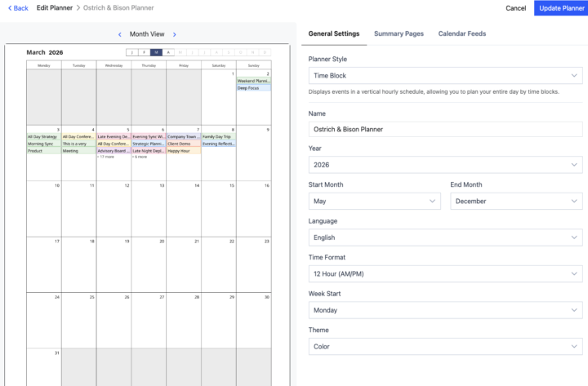The height and width of the screenshot is (386, 588).
Task: Select the D (December) month tab in preview
Action: tap(265, 52)
